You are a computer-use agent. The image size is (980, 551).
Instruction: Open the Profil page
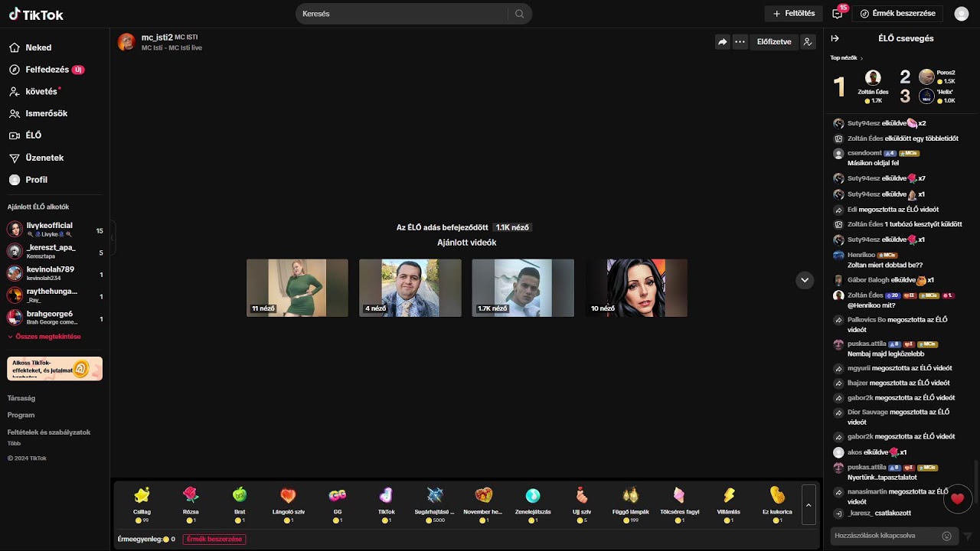28,180
